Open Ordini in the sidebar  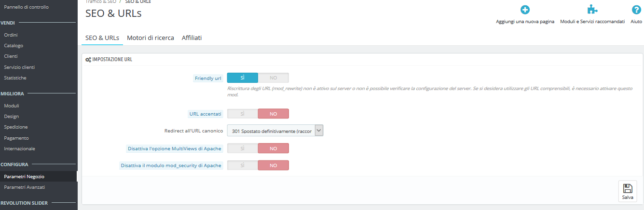(x=11, y=35)
